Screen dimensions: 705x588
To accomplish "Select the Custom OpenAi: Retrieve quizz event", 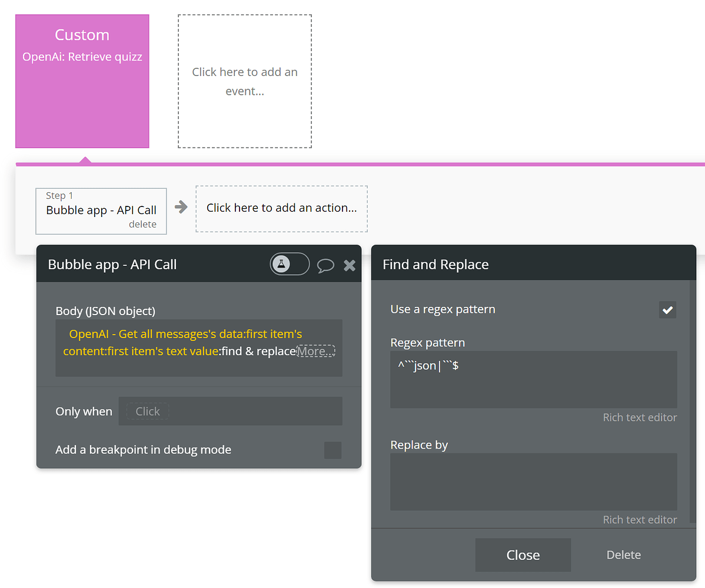I will point(82,81).
